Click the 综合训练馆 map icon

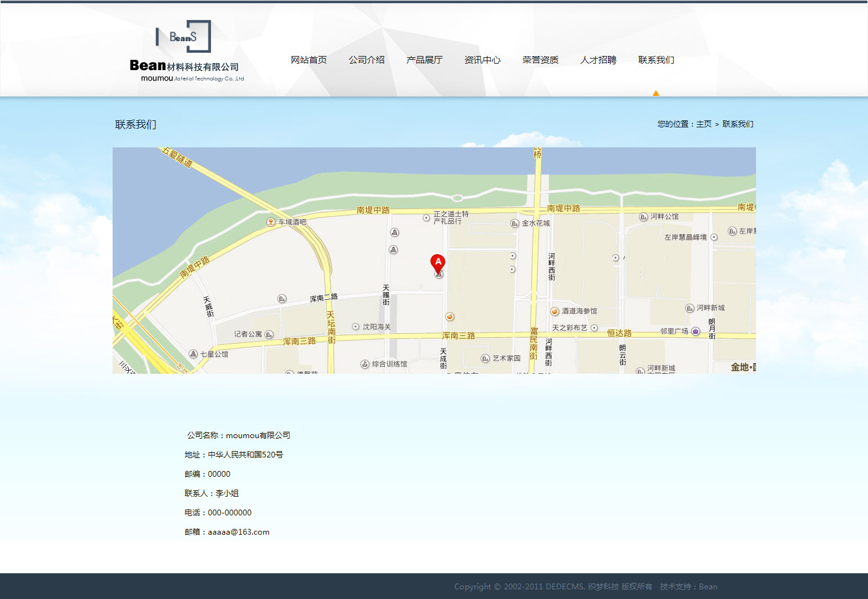[x=365, y=364]
